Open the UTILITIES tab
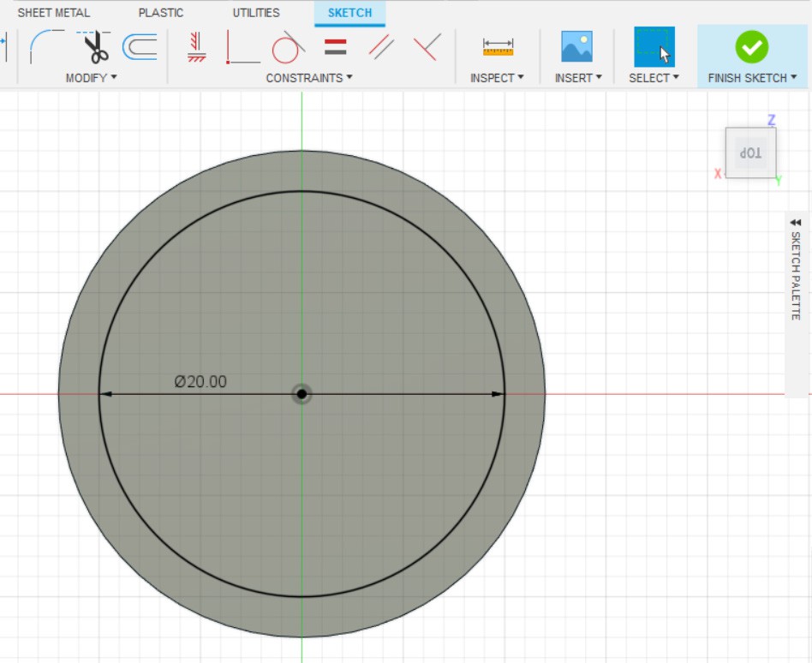 pyautogui.click(x=256, y=13)
